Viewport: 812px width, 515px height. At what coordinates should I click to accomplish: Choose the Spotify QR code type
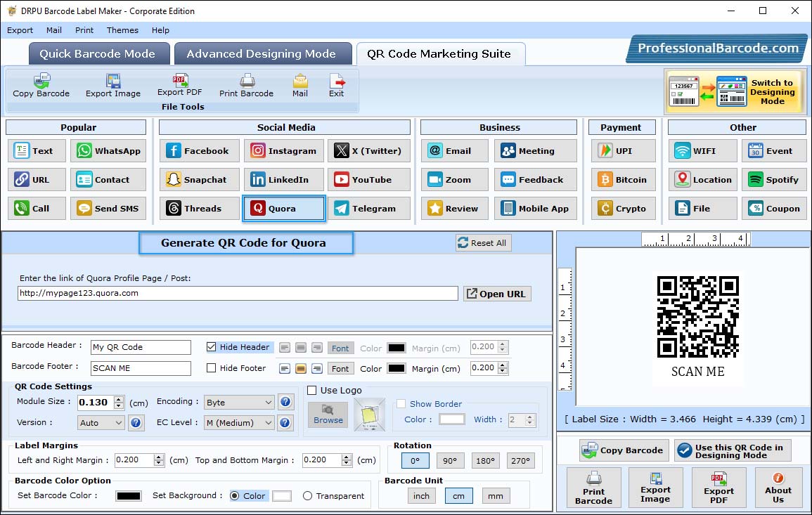click(774, 180)
